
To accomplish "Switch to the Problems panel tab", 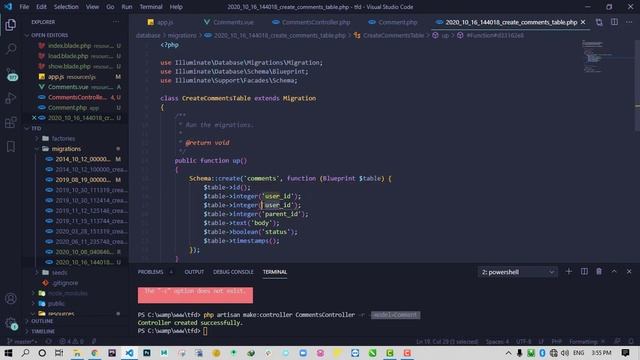I will 150,272.
